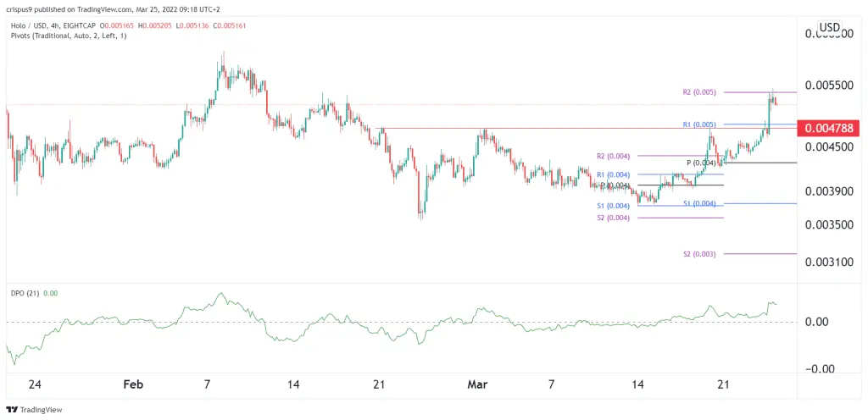Image resolution: width=868 pixels, height=420 pixels.
Task: Click the 0.004500 price axis value
Action: click(829, 146)
